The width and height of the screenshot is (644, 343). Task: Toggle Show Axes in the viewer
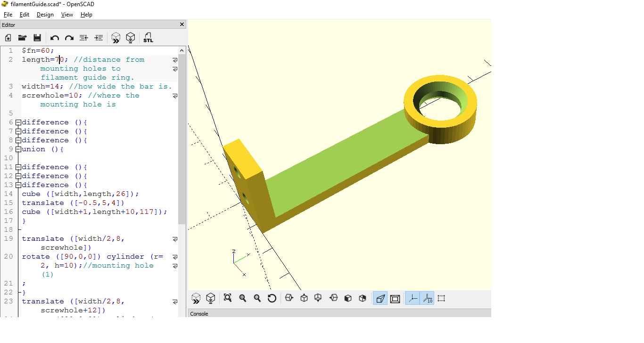tap(413, 298)
